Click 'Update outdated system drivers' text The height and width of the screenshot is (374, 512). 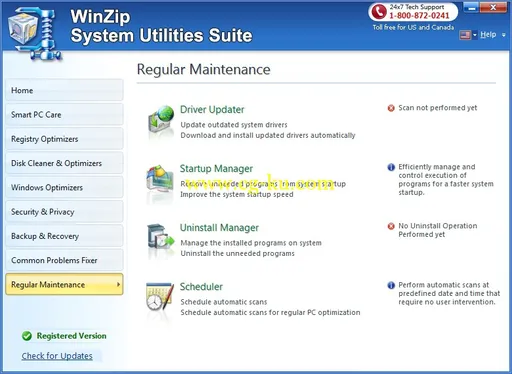click(x=234, y=125)
